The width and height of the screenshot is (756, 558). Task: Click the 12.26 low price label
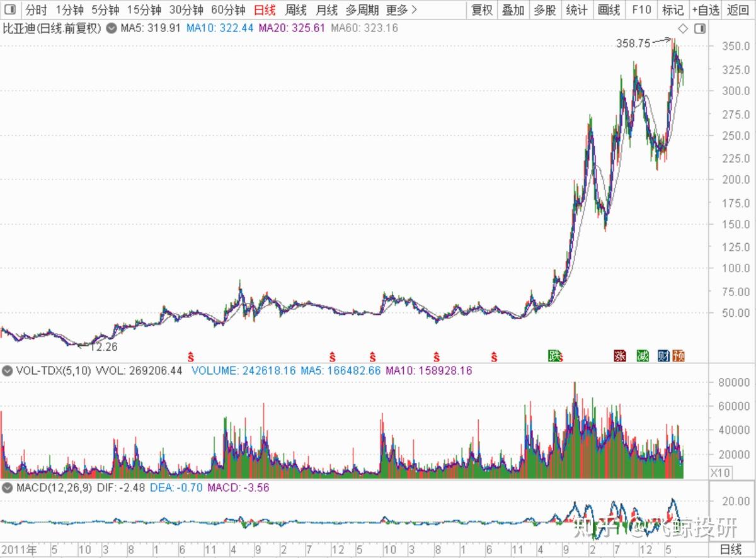103,346
